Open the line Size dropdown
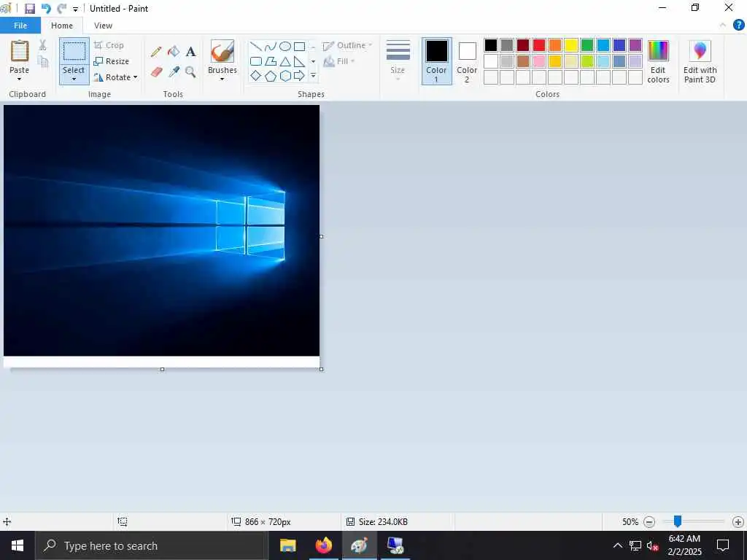 coord(398,61)
